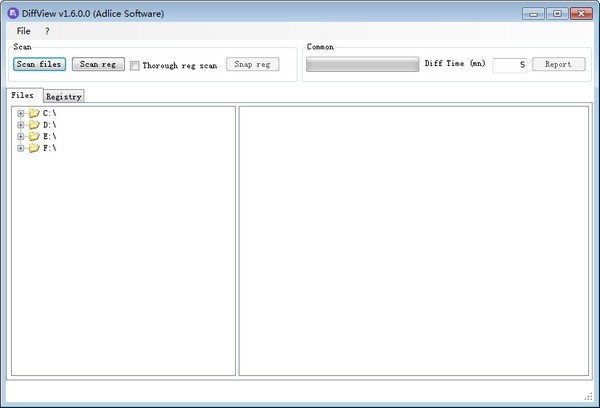Screen dimensions: 600x408
Task: Expand the D:\ drive tree node
Action: pyautogui.click(x=21, y=125)
